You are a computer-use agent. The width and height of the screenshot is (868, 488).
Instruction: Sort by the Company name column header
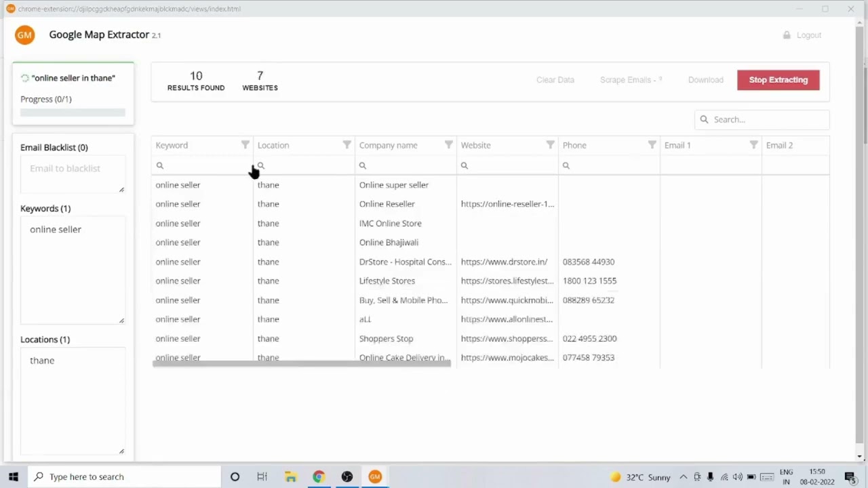tap(388, 145)
